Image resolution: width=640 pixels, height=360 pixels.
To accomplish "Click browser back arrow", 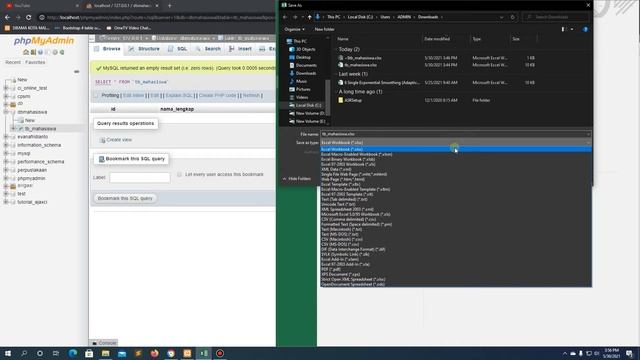I will [x=7, y=18].
